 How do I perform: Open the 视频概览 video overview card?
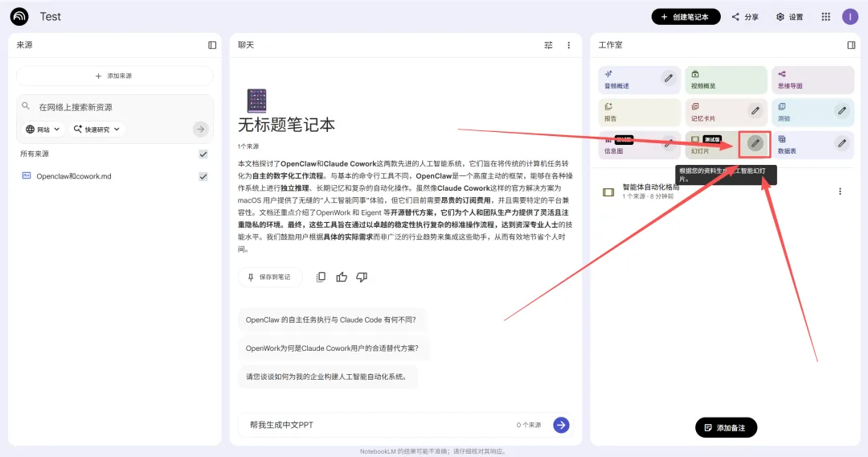click(726, 80)
